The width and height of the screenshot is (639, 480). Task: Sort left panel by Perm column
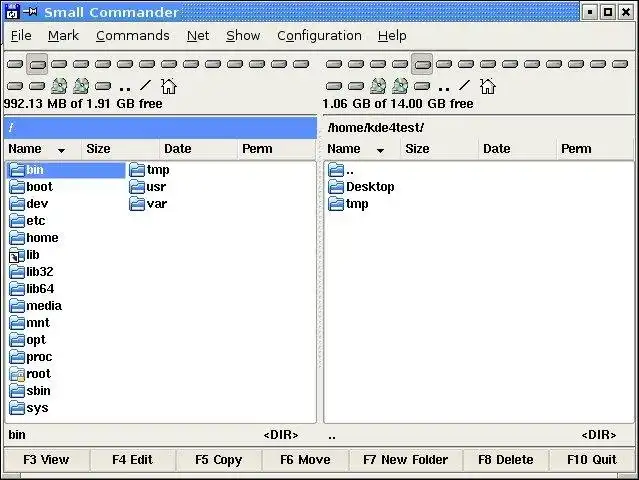pos(276,149)
